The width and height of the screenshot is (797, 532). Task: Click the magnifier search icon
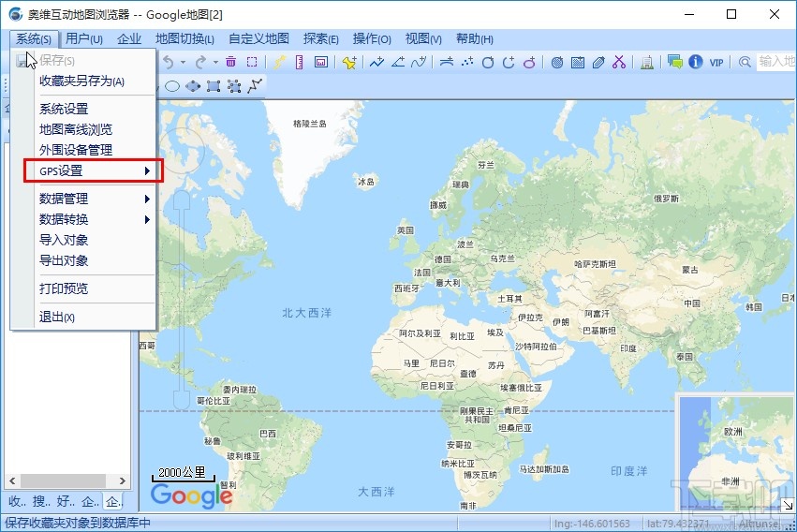pyautogui.click(x=745, y=62)
